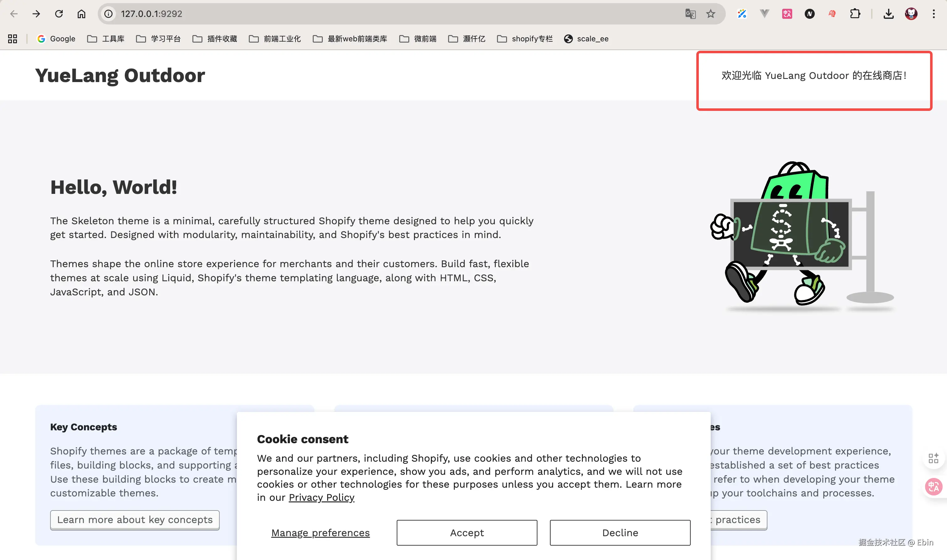Click the apps grid icon in the bookmarks bar
947x560 pixels.
(13, 39)
